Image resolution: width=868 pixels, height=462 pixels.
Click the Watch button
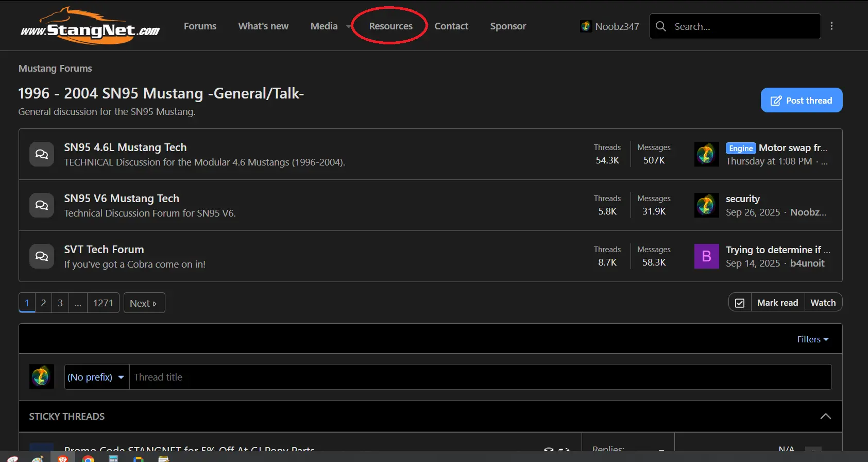point(823,303)
